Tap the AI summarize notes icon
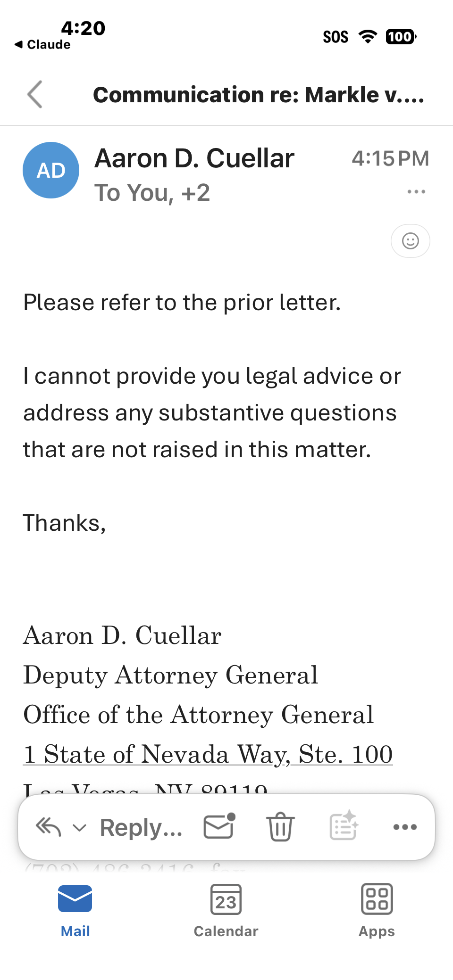This screenshot has height=980, width=453. click(x=343, y=826)
